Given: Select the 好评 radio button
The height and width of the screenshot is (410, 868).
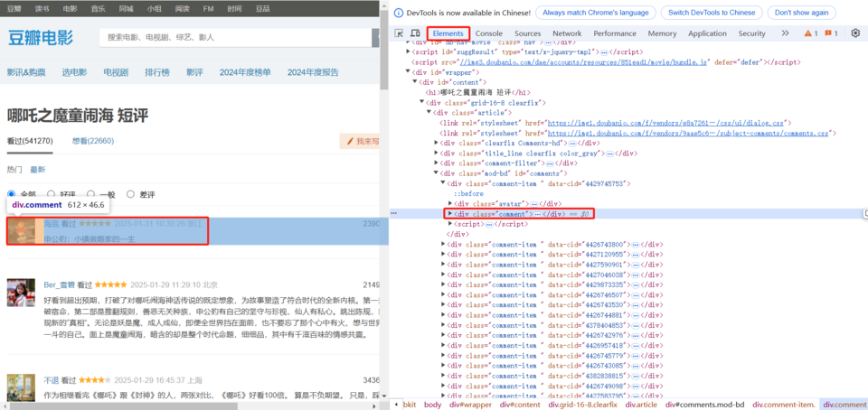Looking at the screenshot, I should click(51, 194).
